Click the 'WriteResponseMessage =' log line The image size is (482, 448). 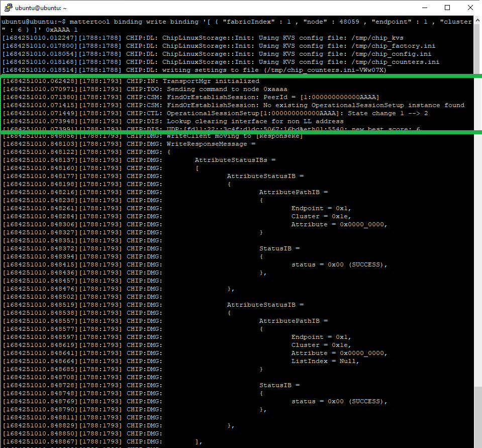[211, 144]
